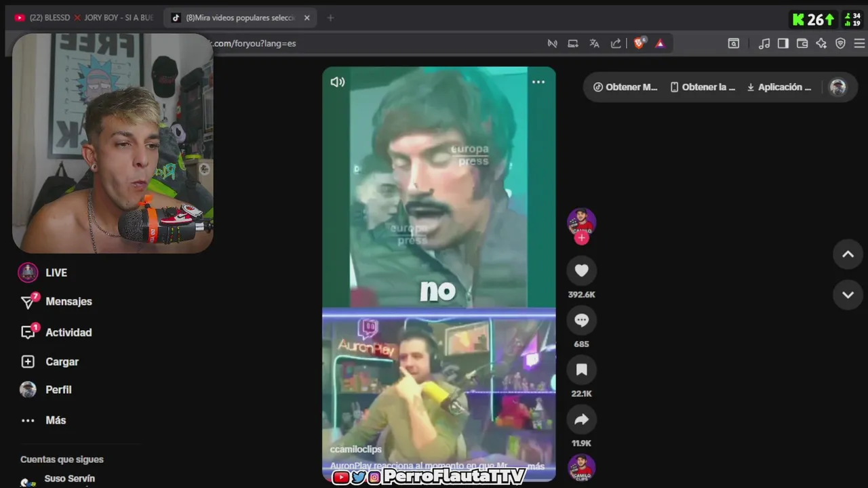Open the comments bubble showing 685

(582, 320)
